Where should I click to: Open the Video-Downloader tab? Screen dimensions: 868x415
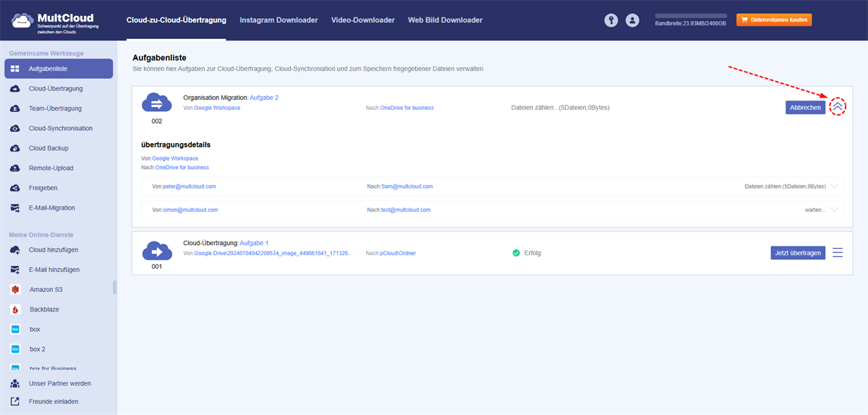tap(363, 20)
